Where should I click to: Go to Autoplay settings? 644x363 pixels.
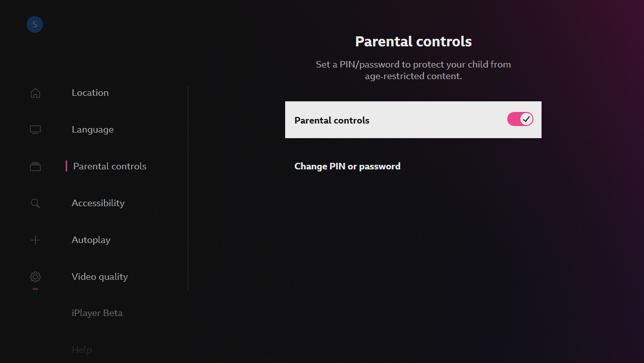pos(91,239)
